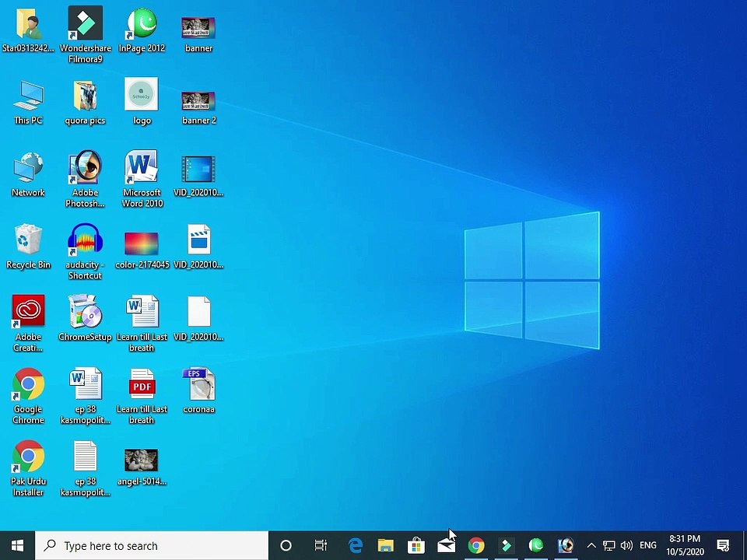Open the clock showing 8:31 PM
The width and height of the screenshot is (747, 560).
(x=685, y=546)
